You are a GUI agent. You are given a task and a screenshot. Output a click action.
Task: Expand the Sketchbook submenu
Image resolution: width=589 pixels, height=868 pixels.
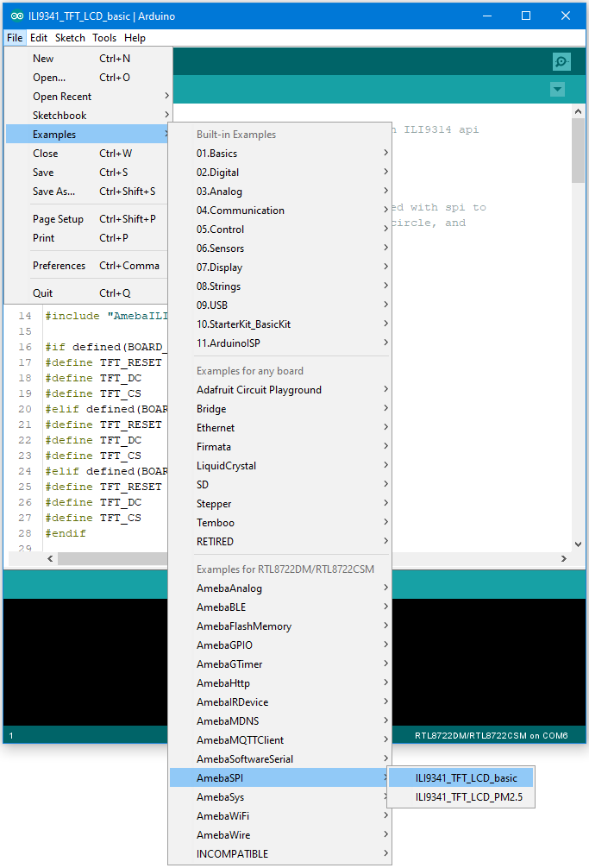(89, 115)
